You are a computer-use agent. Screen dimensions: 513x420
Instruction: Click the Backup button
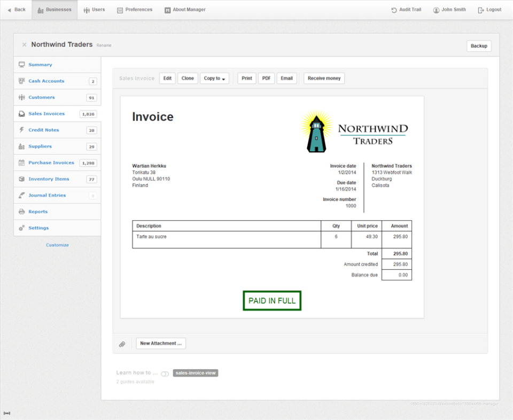[x=478, y=46]
